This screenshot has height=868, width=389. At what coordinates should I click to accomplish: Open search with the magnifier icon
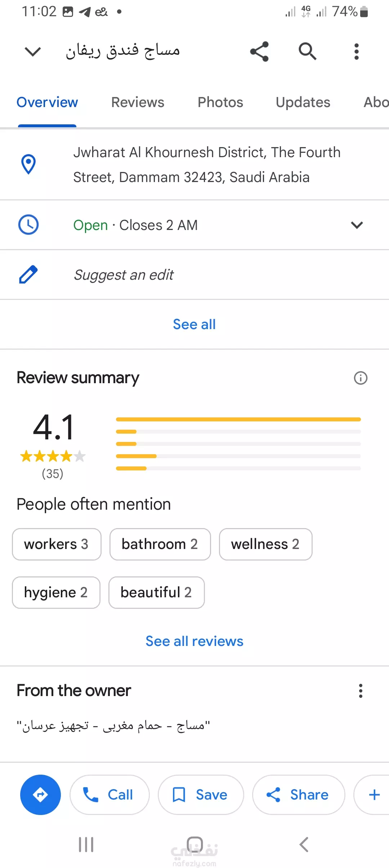(308, 51)
